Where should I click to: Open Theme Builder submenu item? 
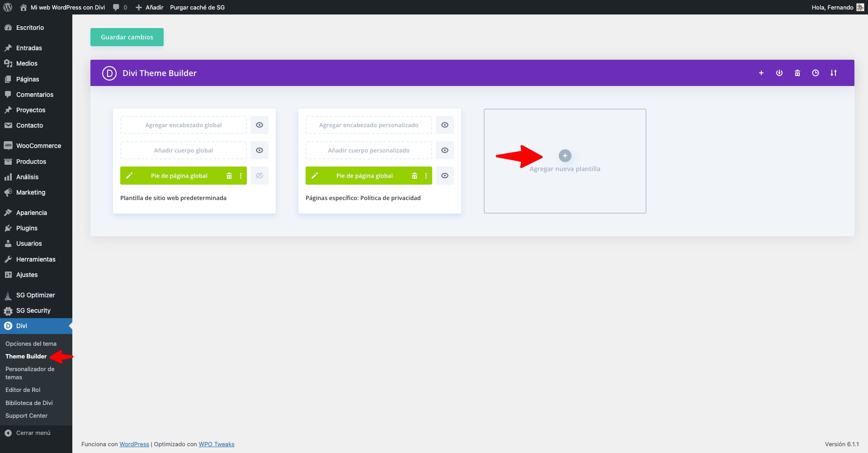26,356
